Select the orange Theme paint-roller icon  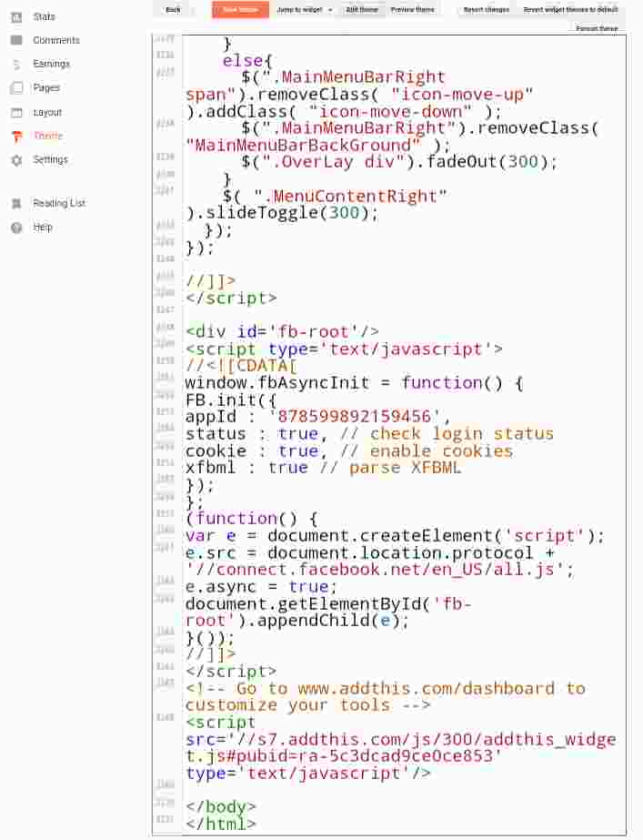coord(16,137)
